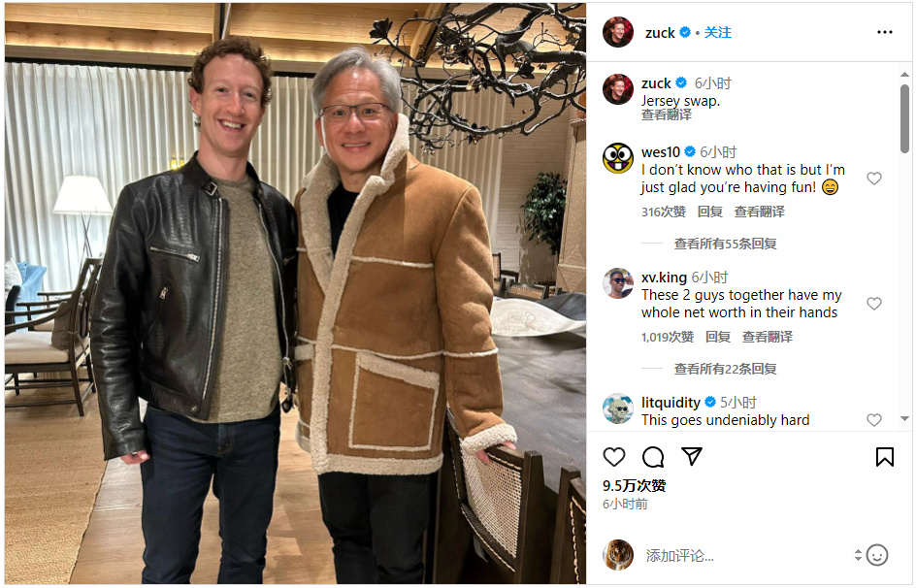Like the litquidity comment

pyautogui.click(x=874, y=420)
